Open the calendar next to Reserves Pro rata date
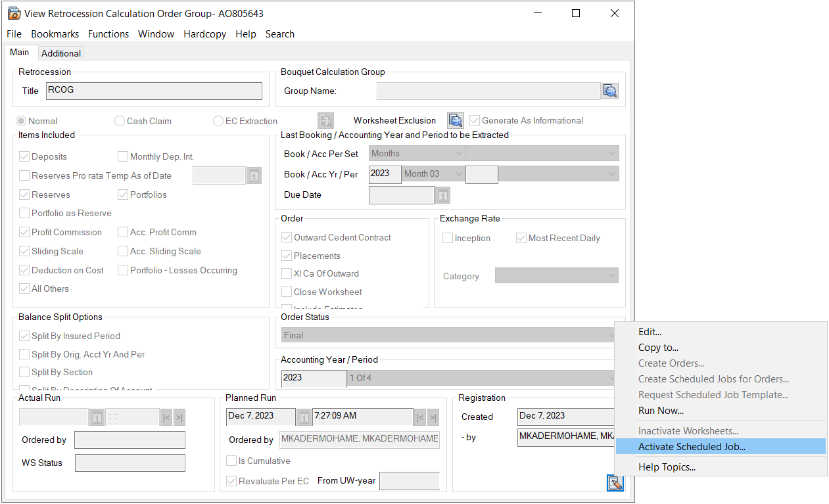Screen dimensions: 829x504 [254, 175]
